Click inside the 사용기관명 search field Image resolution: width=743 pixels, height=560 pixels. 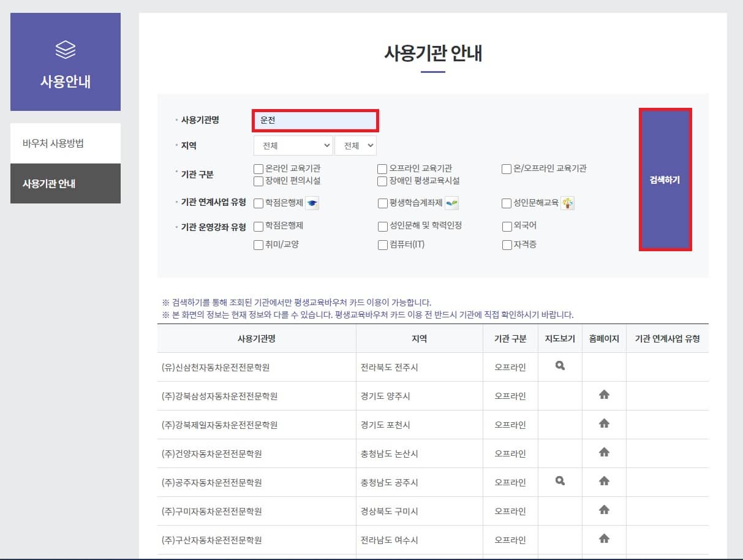[315, 120]
